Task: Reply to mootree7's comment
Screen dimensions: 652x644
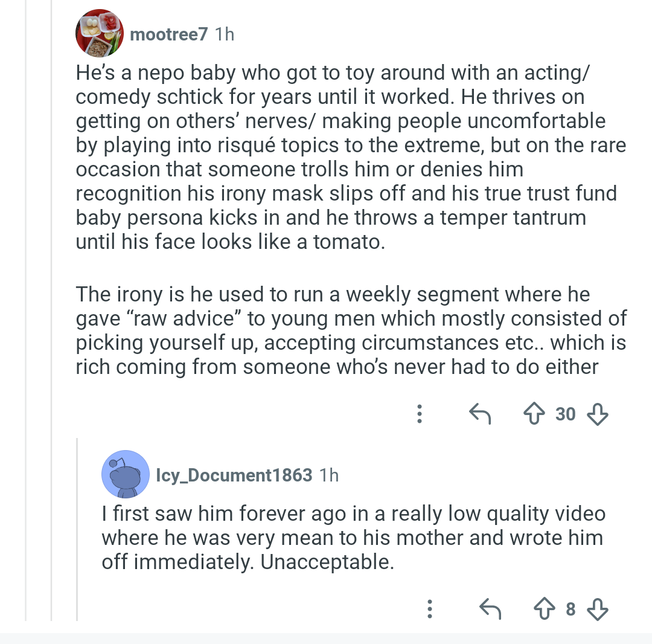Action: tap(480, 414)
